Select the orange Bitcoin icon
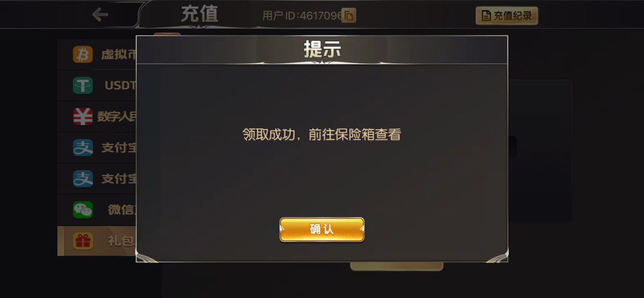644x298 pixels. click(x=83, y=54)
